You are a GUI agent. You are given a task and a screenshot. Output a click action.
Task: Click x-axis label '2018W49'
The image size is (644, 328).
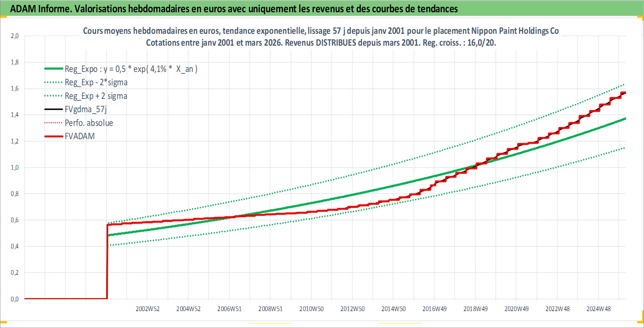pos(476,309)
